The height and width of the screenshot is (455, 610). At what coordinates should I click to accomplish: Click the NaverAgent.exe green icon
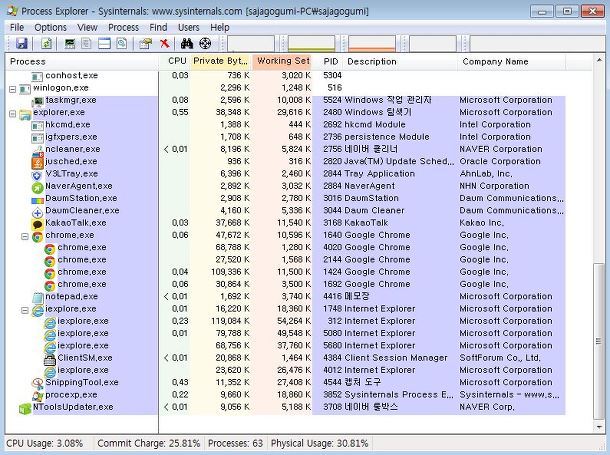pyautogui.click(x=37, y=187)
